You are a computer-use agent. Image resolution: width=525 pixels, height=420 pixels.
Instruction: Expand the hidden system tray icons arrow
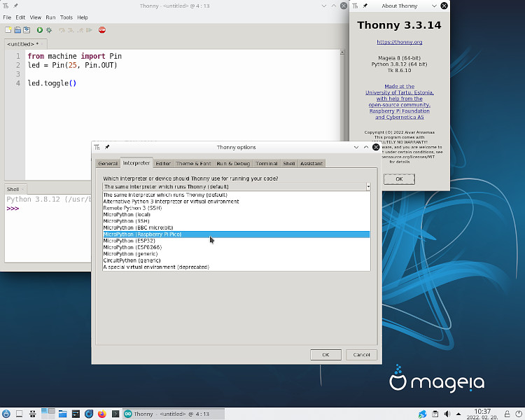click(x=458, y=414)
